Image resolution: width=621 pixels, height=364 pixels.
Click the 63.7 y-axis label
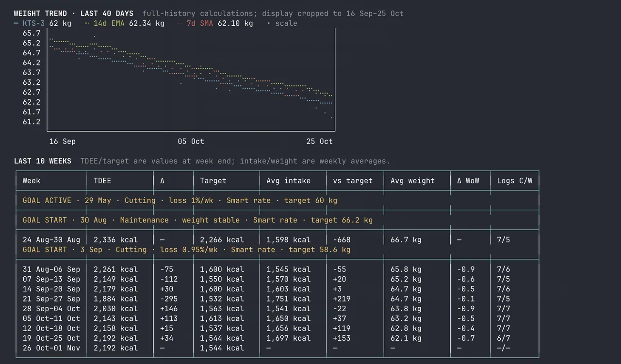tap(32, 73)
